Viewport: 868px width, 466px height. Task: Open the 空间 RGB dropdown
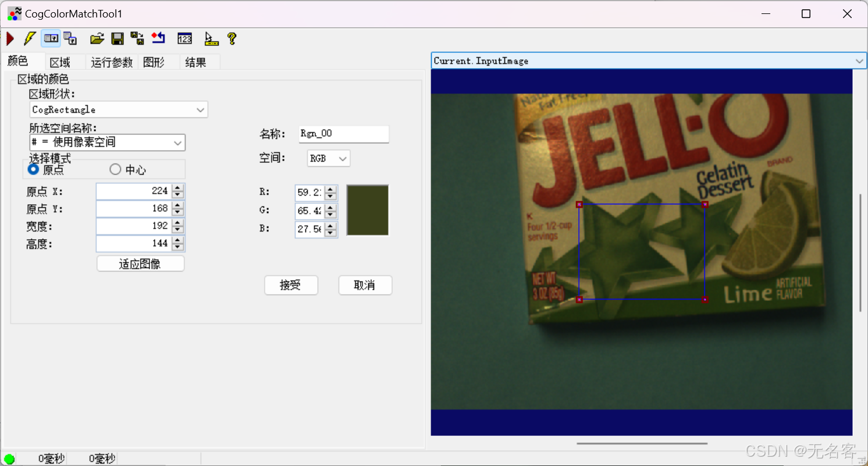[329, 158]
